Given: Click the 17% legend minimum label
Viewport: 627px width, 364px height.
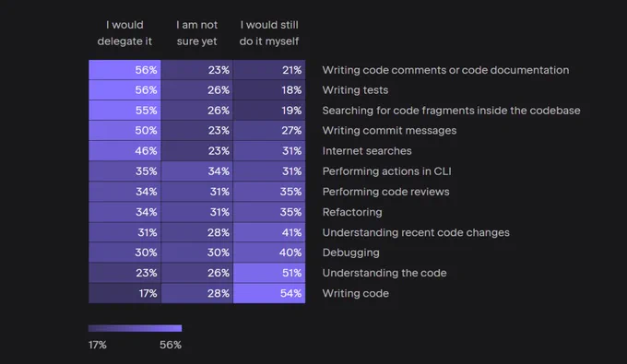Looking at the screenshot, I should click(x=97, y=345).
